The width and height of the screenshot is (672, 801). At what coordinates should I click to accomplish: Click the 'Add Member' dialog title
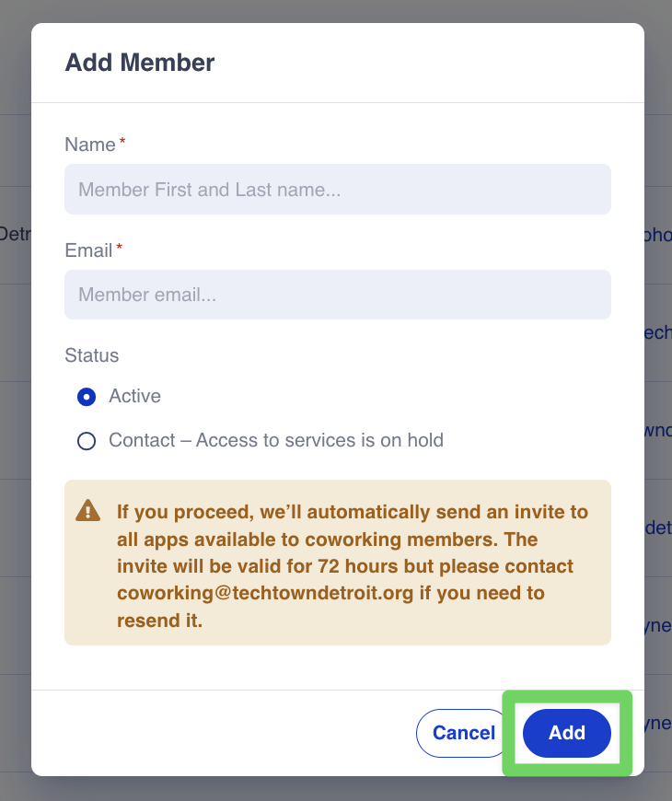pyautogui.click(x=140, y=63)
